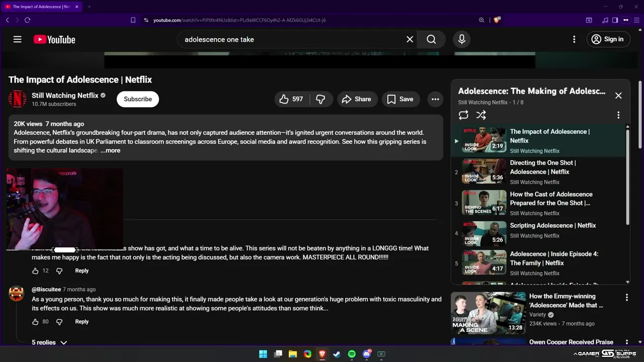
Task: Save the video to a playlist
Action: 400,99
